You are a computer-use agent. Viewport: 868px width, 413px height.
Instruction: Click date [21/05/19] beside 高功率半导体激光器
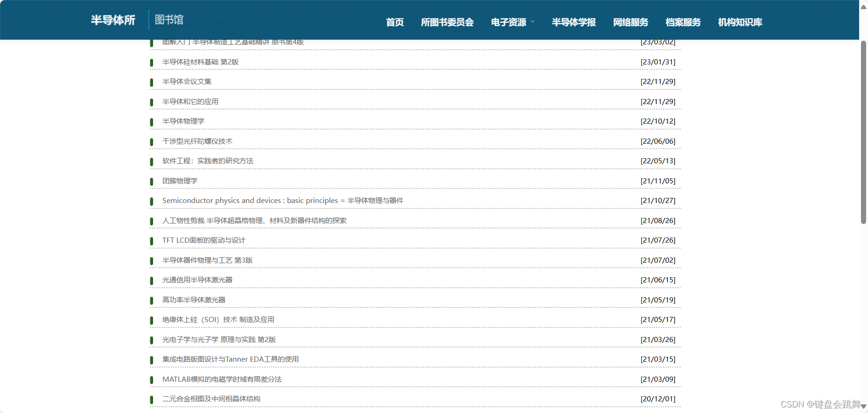(x=658, y=300)
